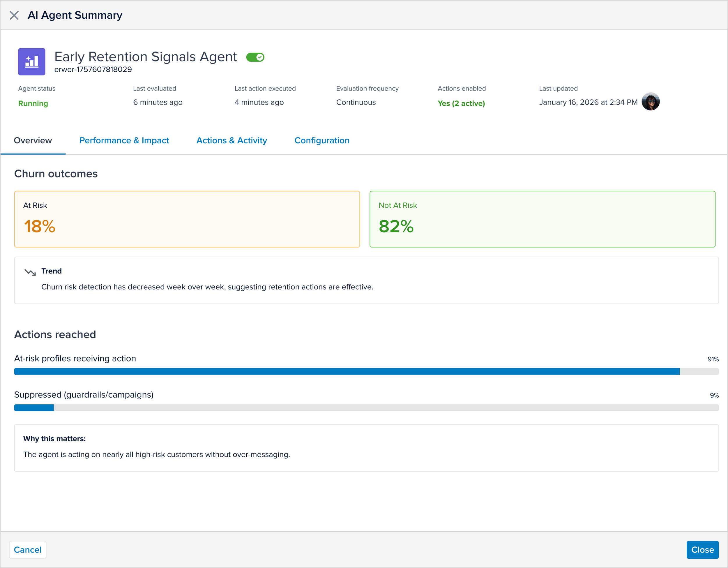
Task: Switch to the Performance & Impact tab
Action: (x=124, y=140)
